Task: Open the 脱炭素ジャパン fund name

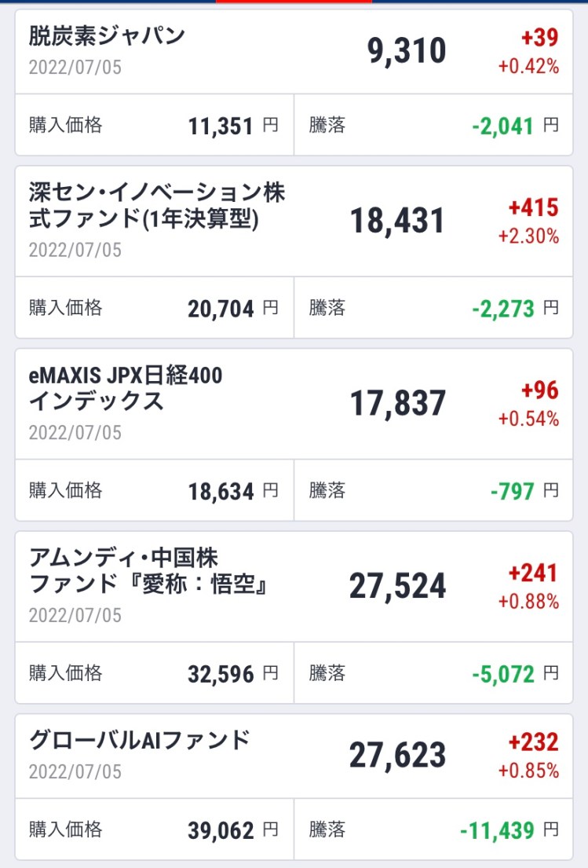Action: tap(107, 36)
